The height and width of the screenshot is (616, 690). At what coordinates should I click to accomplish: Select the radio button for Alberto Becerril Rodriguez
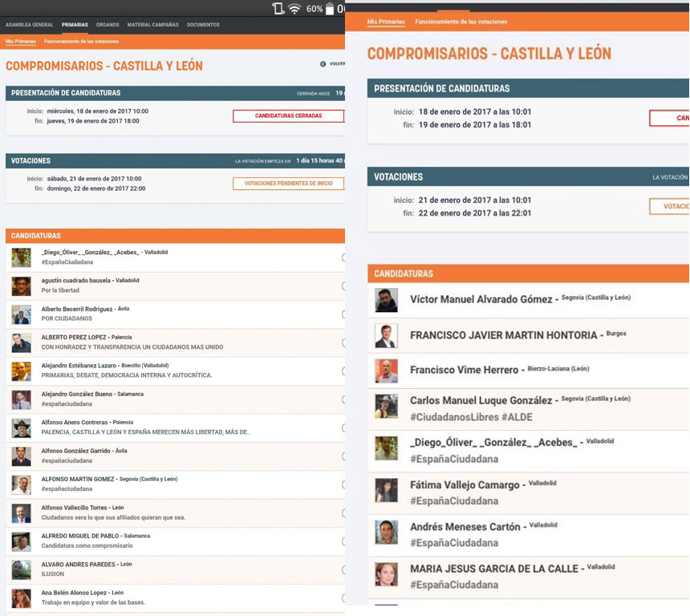click(343, 314)
